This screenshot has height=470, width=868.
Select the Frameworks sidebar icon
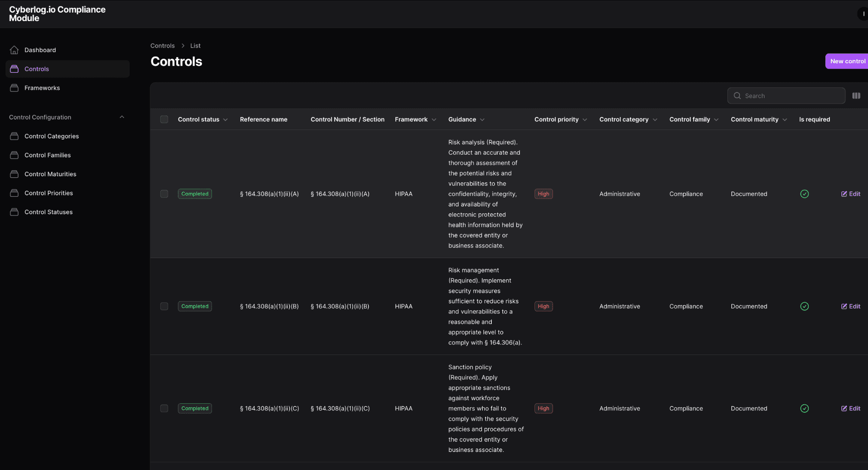click(x=14, y=87)
